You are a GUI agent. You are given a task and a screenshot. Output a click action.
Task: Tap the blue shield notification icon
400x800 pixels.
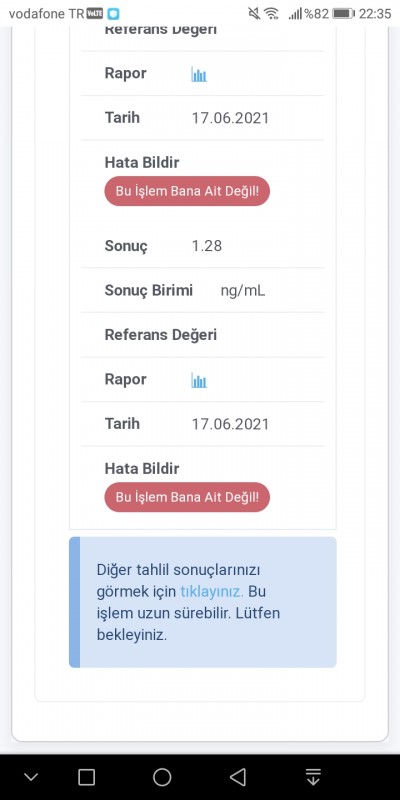point(113,14)
